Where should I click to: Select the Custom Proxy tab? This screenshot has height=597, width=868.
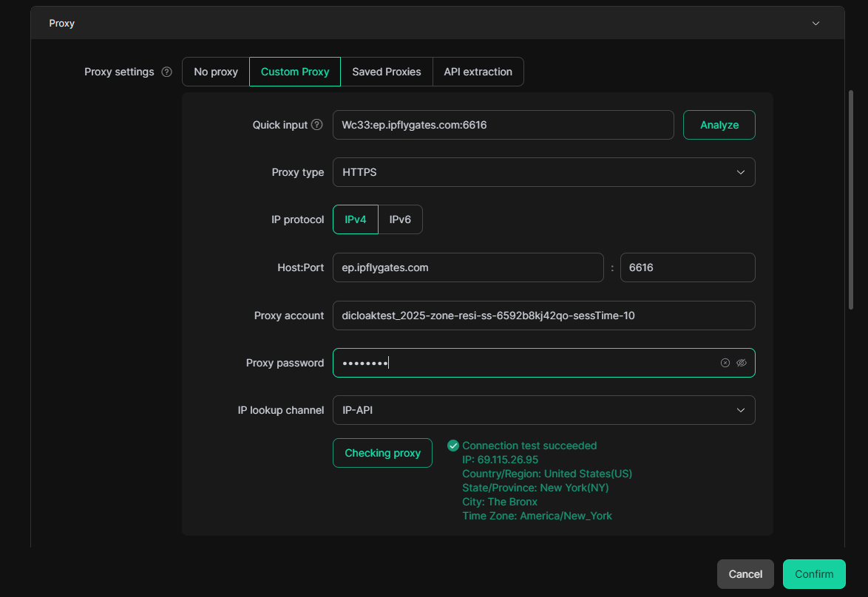[295, 72]
